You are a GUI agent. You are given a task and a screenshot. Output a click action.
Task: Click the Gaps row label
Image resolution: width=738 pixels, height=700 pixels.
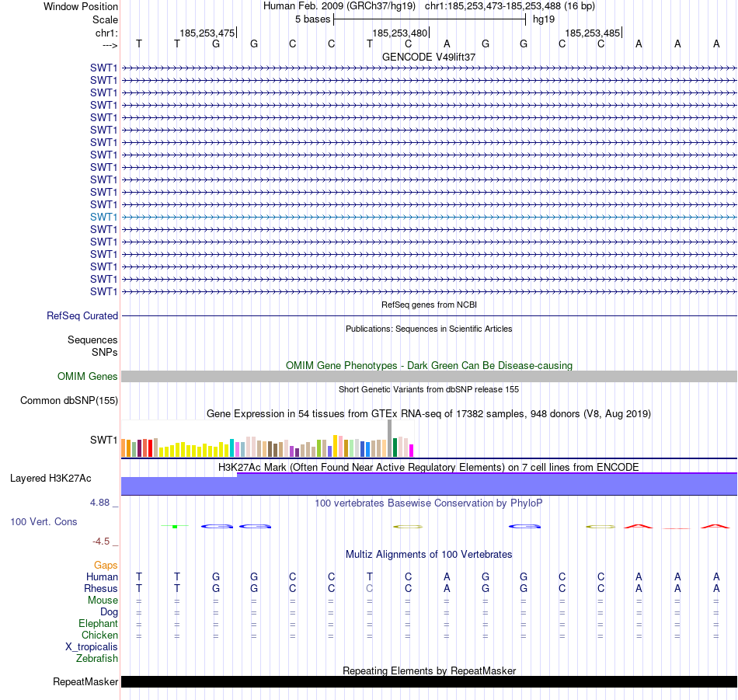pyautogui.click(x=106, y=565)
